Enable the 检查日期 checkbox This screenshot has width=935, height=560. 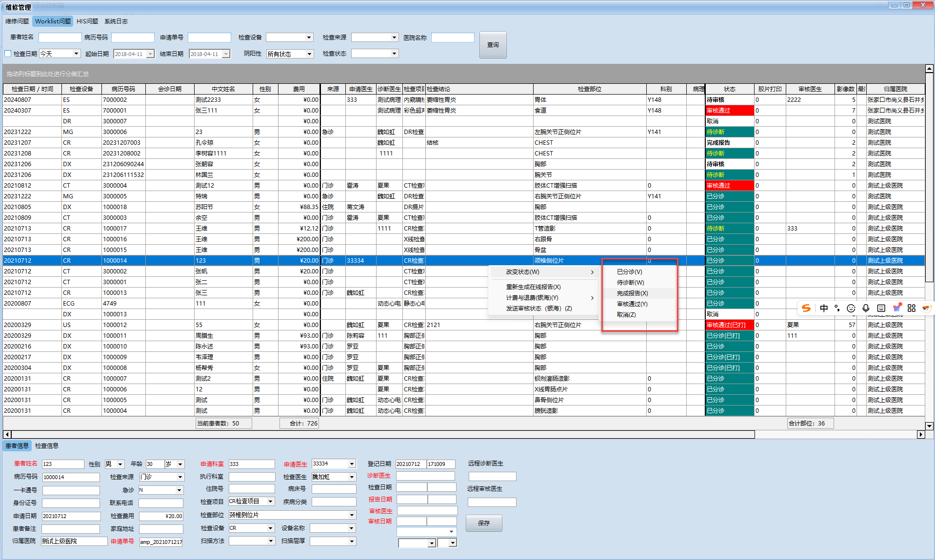pyautogui.click(x=8, y=54)
